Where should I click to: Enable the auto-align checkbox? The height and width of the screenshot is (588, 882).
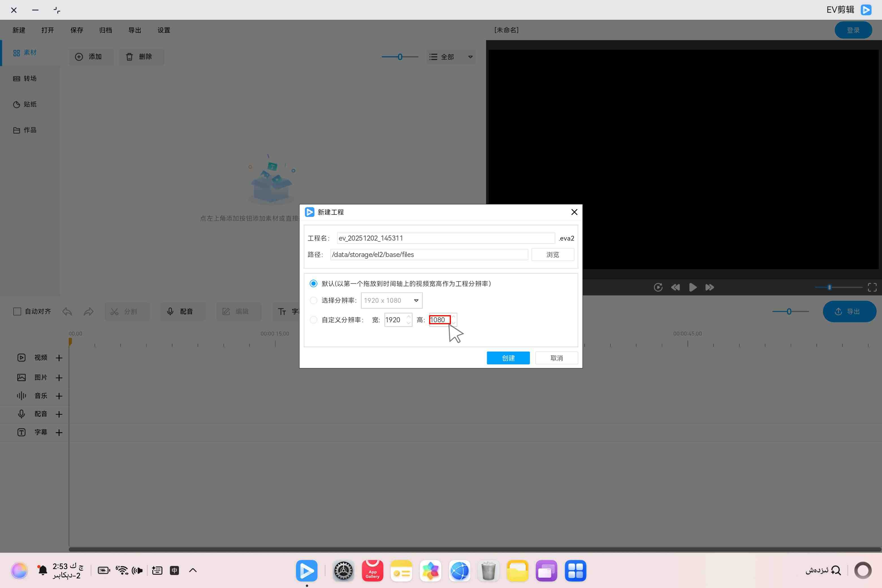pyautogui.click(x=17, y=311)
